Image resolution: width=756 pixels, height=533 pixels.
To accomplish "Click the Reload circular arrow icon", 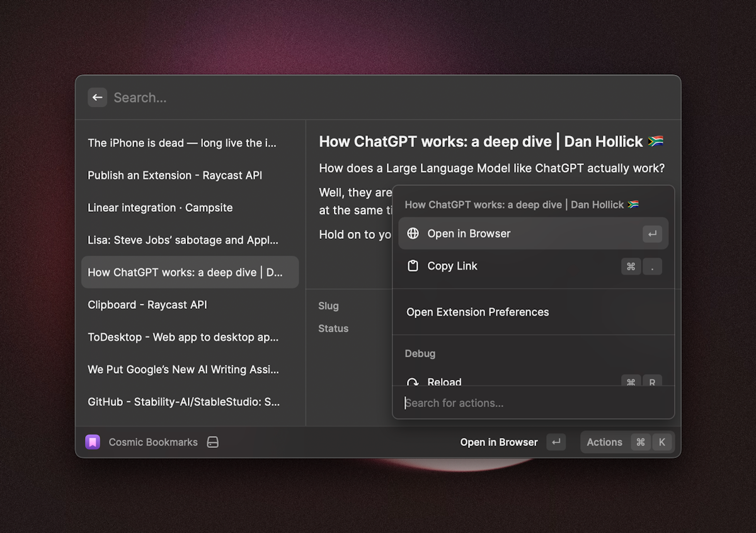I will 413,382.
